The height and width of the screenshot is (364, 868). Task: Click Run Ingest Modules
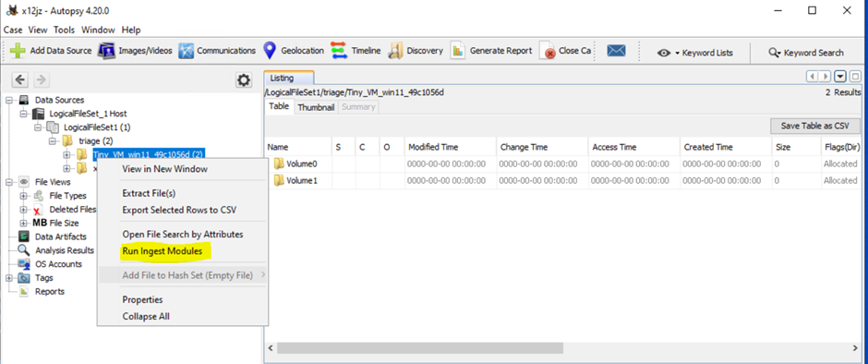click(x=163, y=251)
